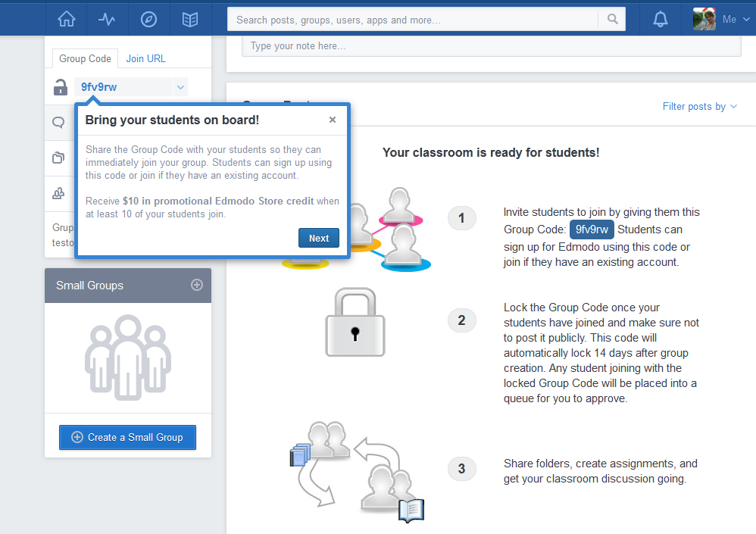Open the Folders icon in sidebar
Screen dimensions: 756x534
(58, 158)
